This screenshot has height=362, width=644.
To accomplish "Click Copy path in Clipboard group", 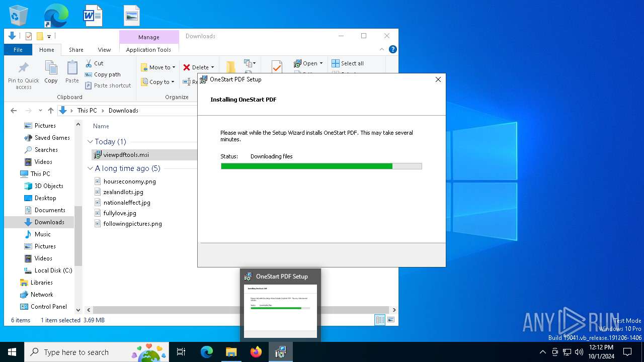I will pos(103,74).
